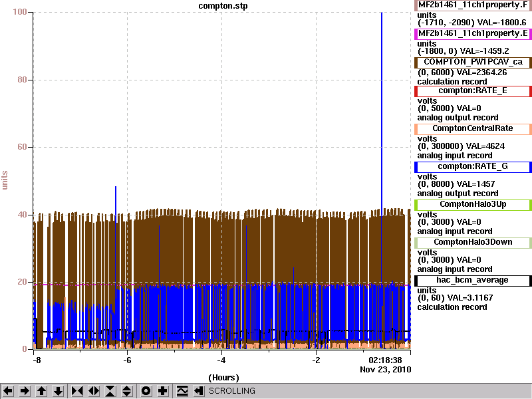Click the text VAL=1457
The width and height of the screenshot is (532, 399).
click(475, 184)
